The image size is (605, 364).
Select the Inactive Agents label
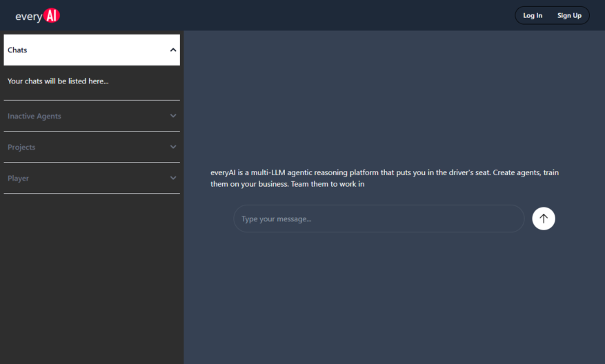click(x=34, y=116)
